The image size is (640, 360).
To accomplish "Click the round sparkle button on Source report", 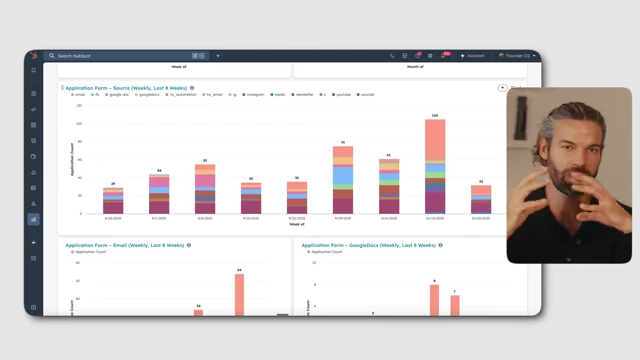I will pyautogui.click(x=502, y=88).
